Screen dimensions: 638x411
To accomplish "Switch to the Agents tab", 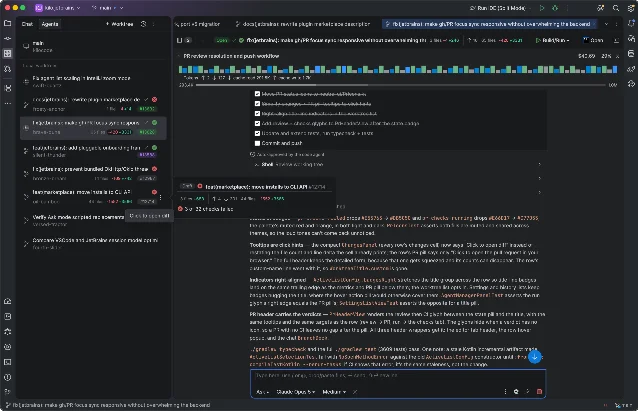I will [50, 24].
